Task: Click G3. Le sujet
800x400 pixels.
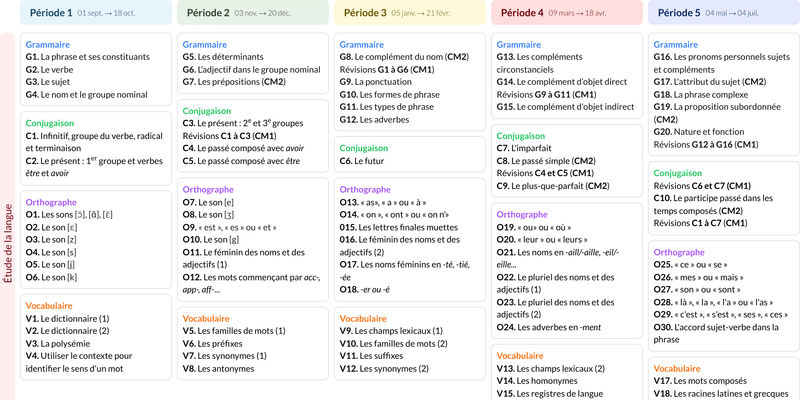Action: [x=48, y=82]
